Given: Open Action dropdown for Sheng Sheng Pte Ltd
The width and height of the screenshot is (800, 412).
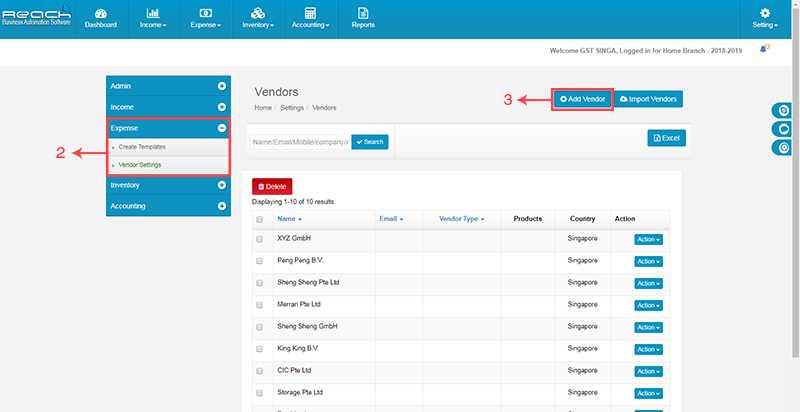Looking at the screenshot, I should 648,284.
